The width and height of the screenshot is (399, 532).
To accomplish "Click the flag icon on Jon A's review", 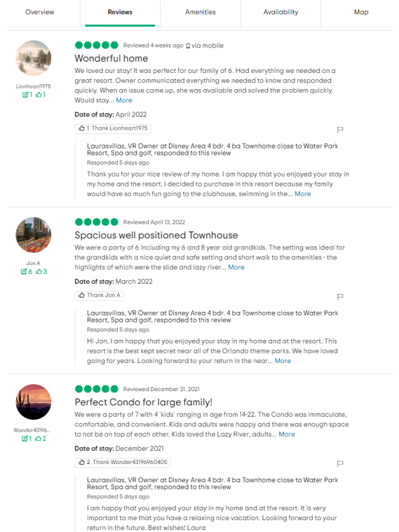I will point(340,296).
